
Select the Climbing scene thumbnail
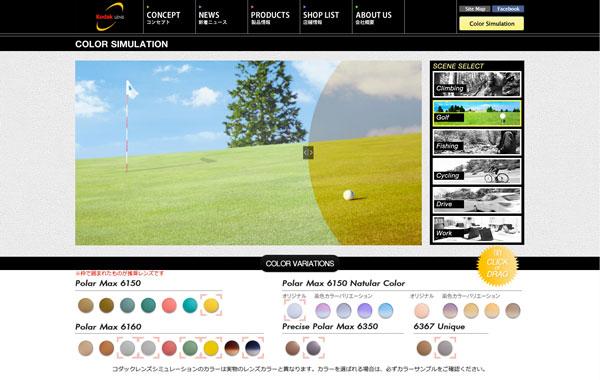477,84
